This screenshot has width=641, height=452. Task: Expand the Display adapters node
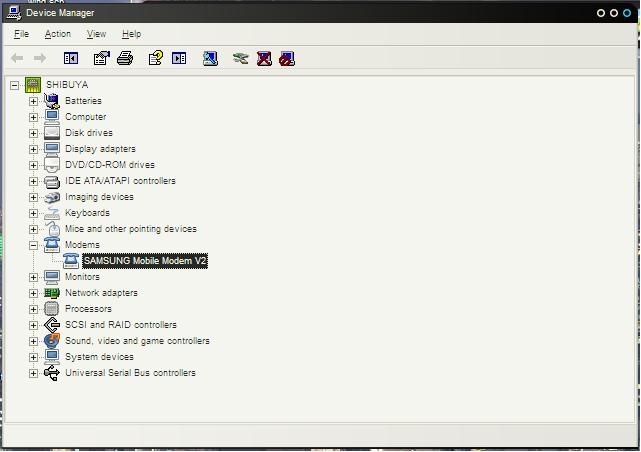pyautogui.click(x=34, y=149)
